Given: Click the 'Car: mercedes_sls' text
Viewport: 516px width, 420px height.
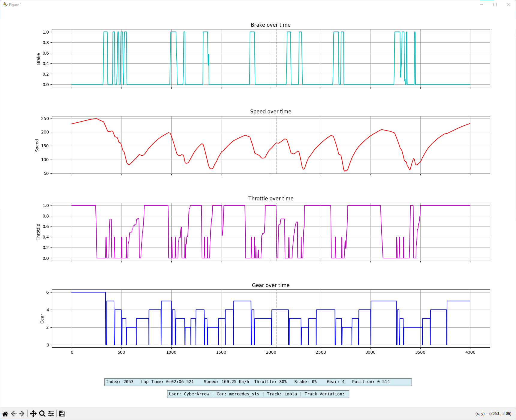Looking at the screenshot, I should [x=238, y=394].
